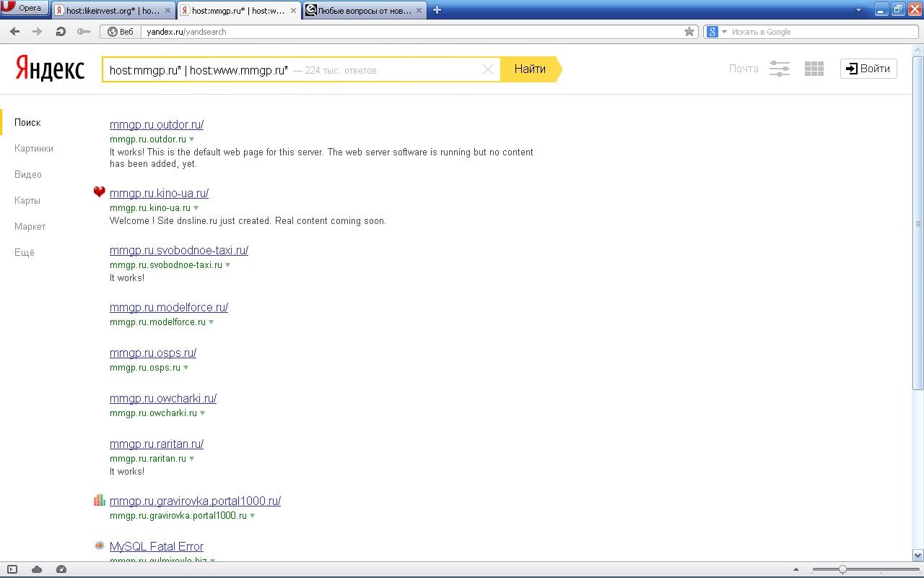This screenshot has width=924, height=578.
Task: Select Картинки in the left sidebar
Action: click(x=34, y=149)
